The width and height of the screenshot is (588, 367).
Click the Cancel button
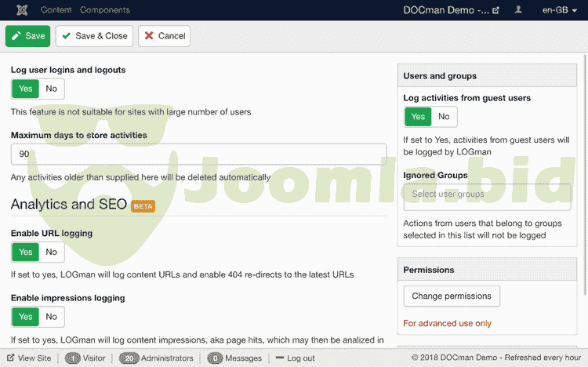(165, 36)
